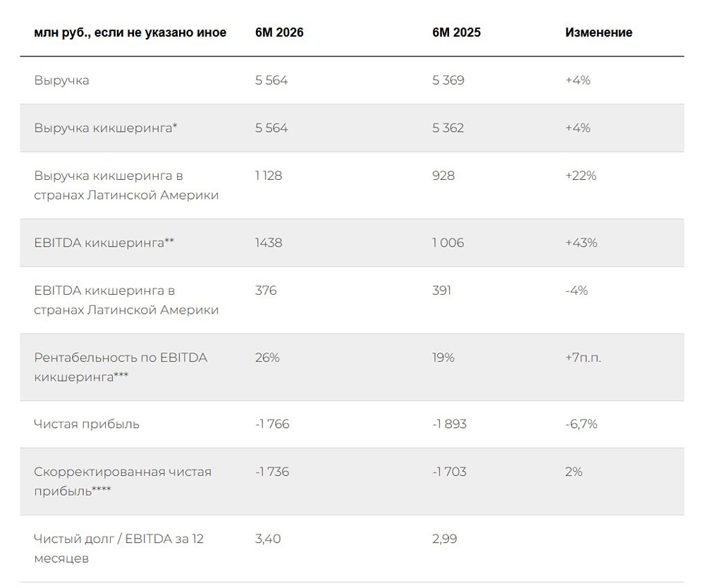Viewport: 705px width, 588px height.
Task: Select the Рентабельность по EBITDA кикшеринга label
Action: click(121, 367)
